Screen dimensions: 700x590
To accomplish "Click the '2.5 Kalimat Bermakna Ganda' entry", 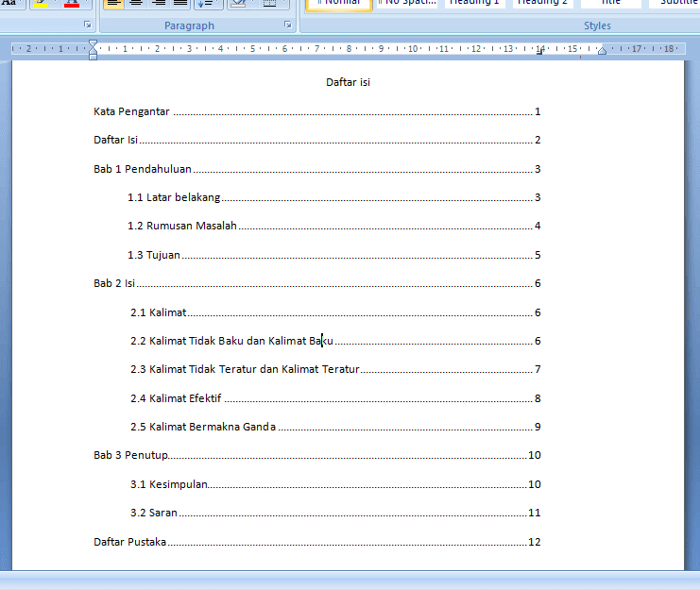I will click(203, 427).
